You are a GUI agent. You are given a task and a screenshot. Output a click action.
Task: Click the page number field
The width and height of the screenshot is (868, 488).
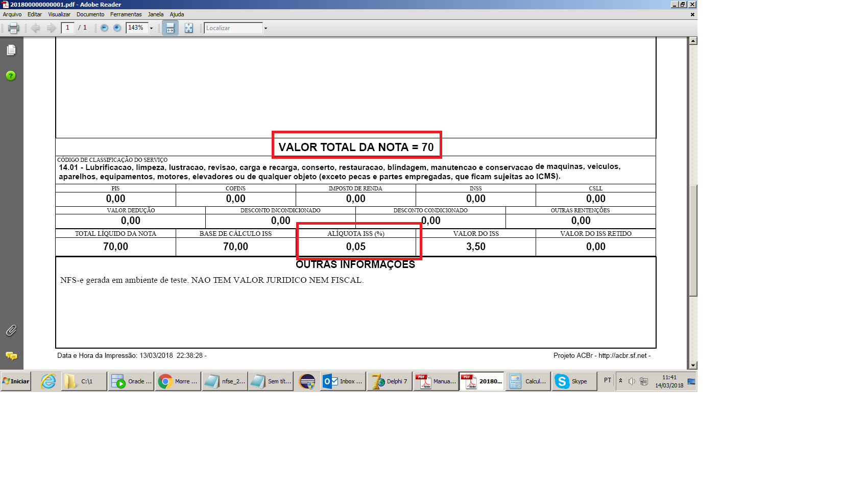tap(67, 28)
